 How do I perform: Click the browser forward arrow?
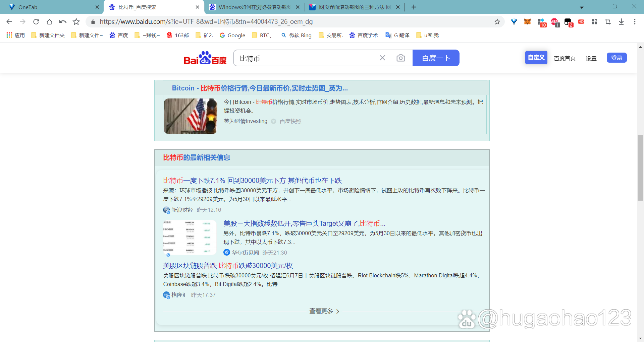[x=22, y=22]
